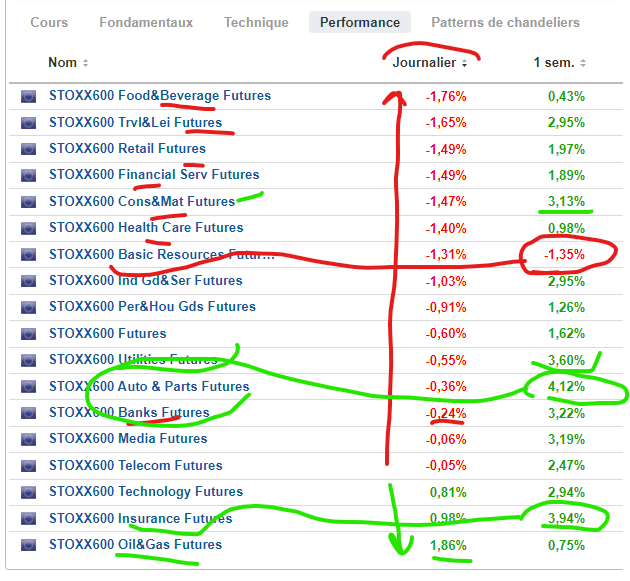Click flag icon beside Ind Gd&Ser Futures
This screenshot has height=581, width=630.
(x=28, y=281)
